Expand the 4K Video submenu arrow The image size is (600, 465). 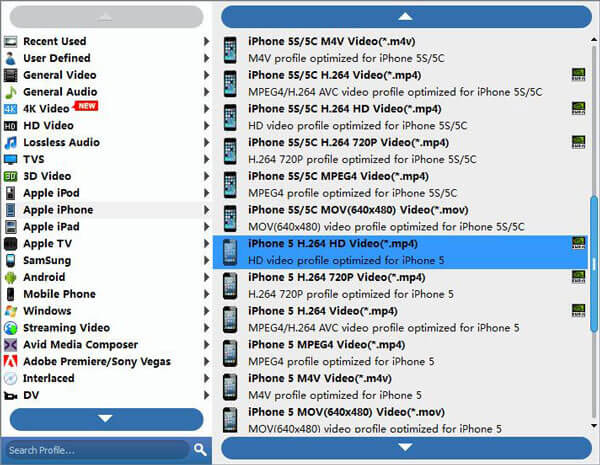click(206, 109)
